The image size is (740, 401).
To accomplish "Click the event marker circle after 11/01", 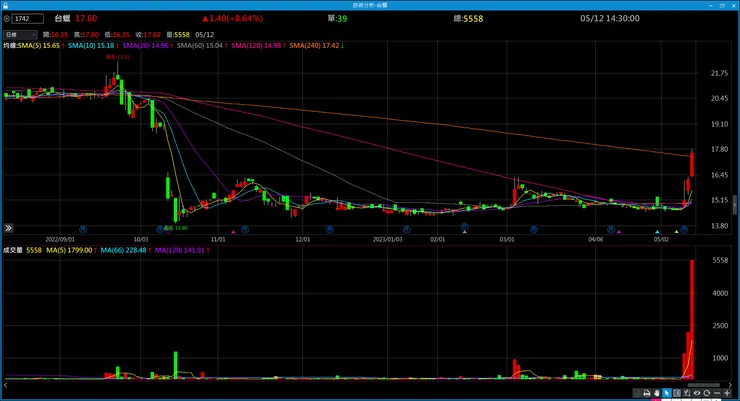I will [244, 229].
